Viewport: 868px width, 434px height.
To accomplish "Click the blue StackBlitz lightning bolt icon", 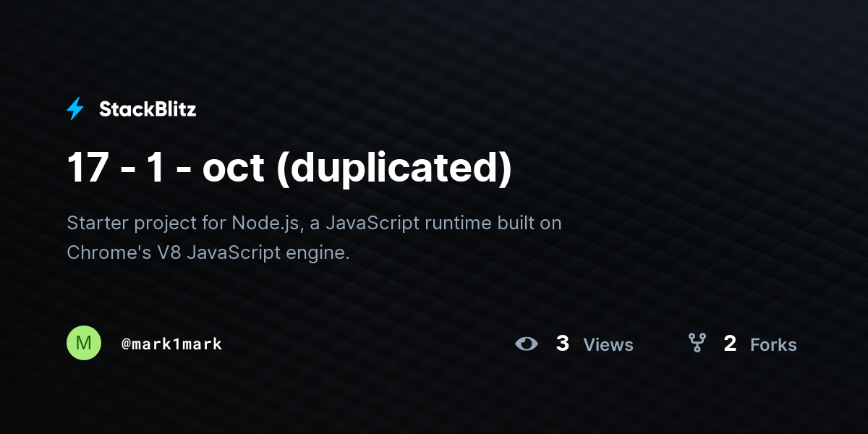I will tap(75, 109).
